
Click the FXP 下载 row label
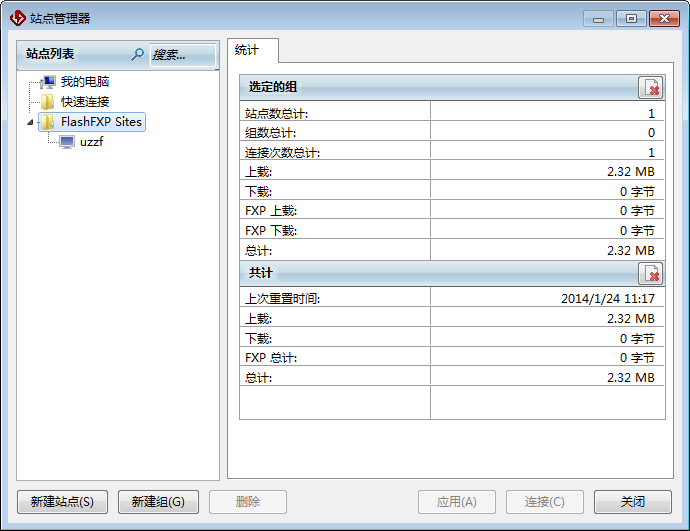271,231
